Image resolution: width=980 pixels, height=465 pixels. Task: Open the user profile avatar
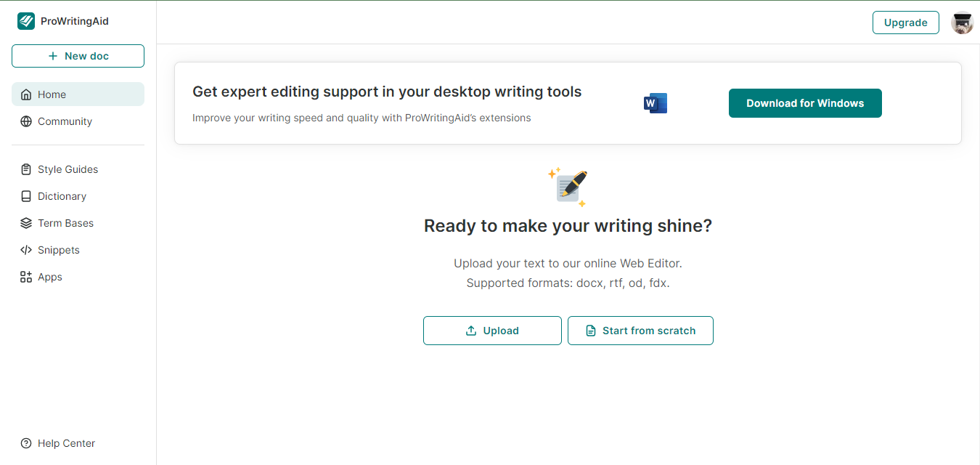point(962,23)
